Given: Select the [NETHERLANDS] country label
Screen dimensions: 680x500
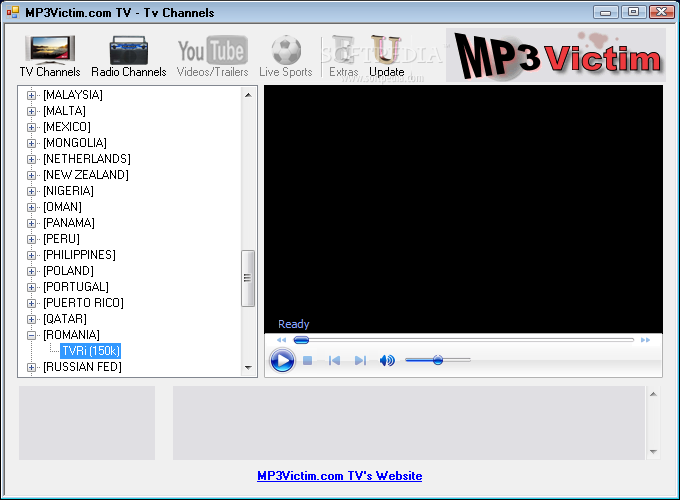Looking at the screenshot, I should click(x=87, y=159).
